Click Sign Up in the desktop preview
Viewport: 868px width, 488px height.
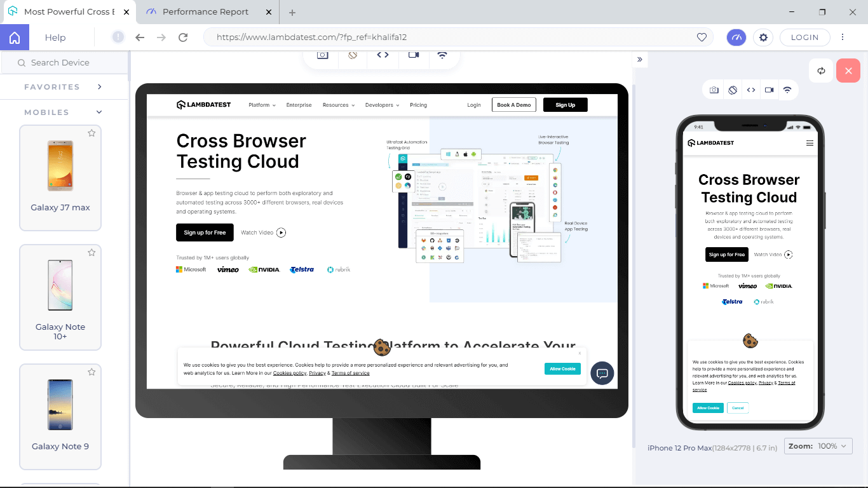(565, 105)
